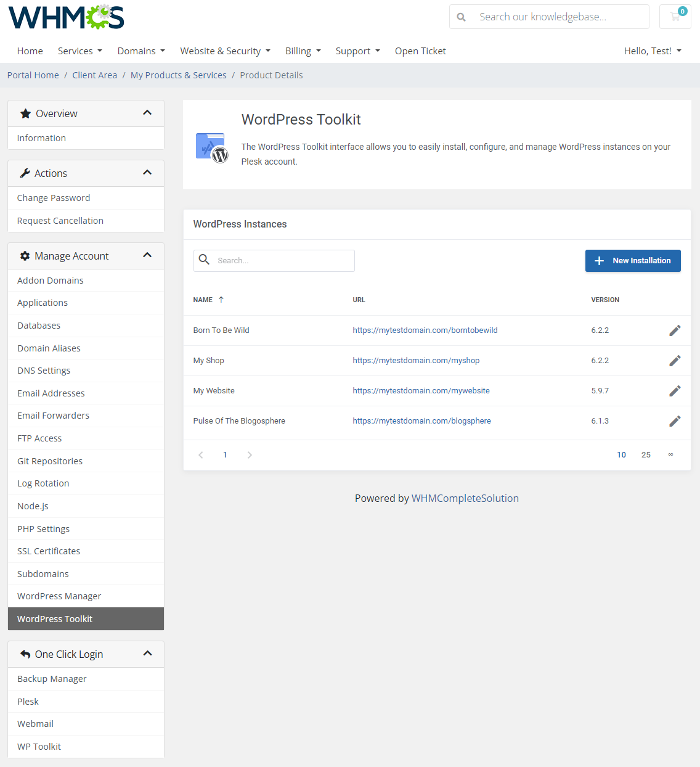Select page size 25 for the instances list

[646, 454]
